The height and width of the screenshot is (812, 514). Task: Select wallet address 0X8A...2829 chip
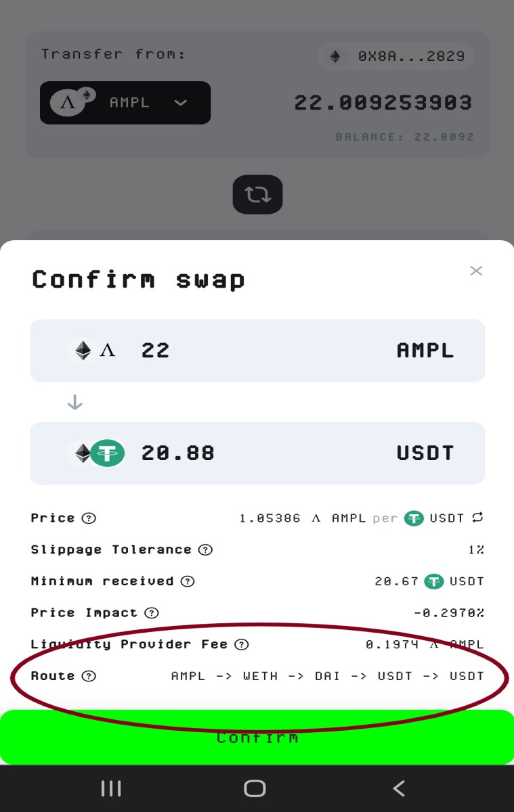(397, 56)
